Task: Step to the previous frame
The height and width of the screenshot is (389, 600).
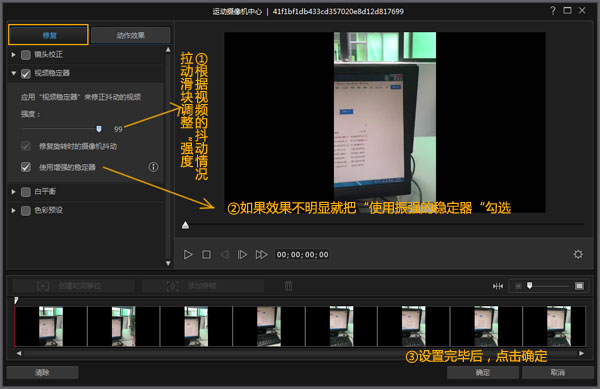Action: (225, 254)
